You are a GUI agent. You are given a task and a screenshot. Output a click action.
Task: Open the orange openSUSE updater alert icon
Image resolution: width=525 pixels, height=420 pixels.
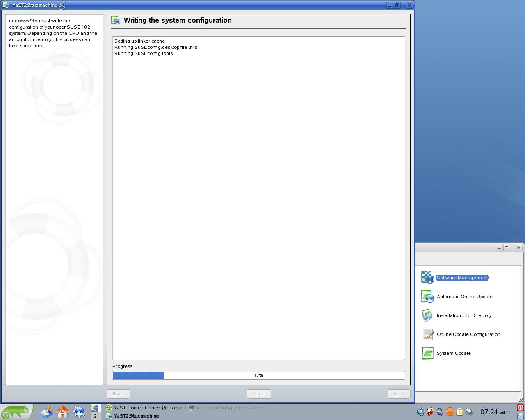tap(450, 412)
